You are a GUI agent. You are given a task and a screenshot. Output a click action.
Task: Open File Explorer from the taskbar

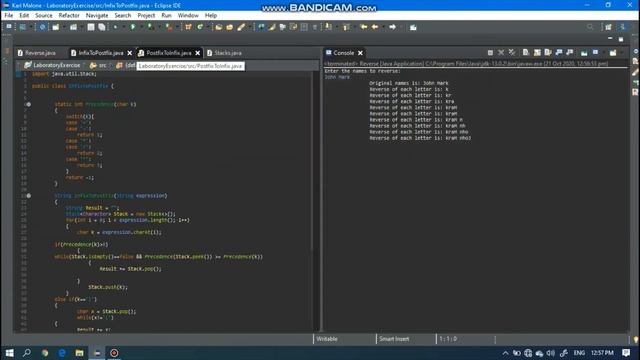79,353
